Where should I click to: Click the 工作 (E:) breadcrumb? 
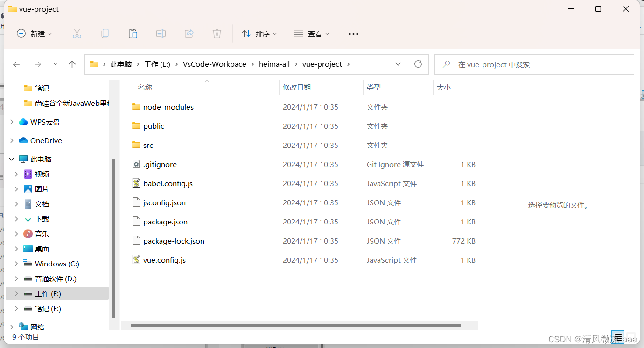coord(157,64)
